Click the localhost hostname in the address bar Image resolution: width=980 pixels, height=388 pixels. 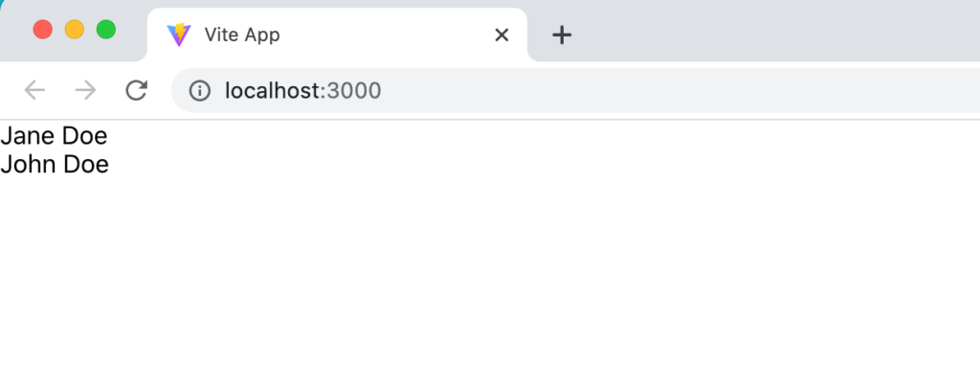click(x=273, y=91)
